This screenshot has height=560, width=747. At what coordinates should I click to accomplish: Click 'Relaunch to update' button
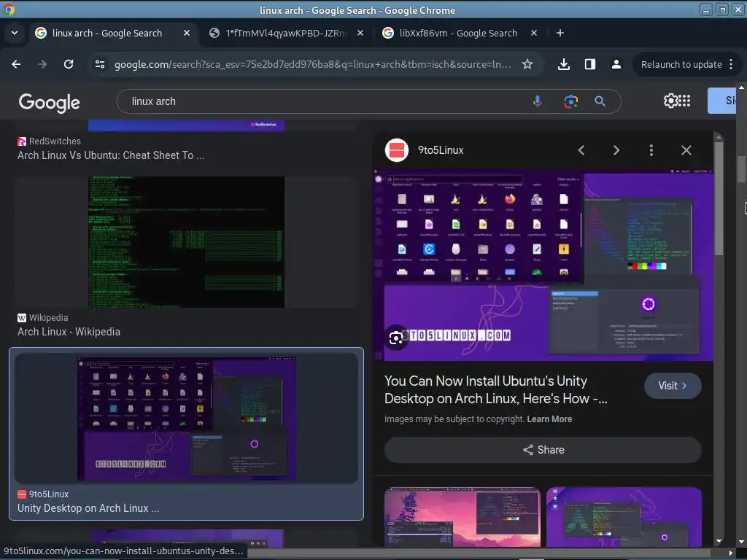coord(681,64)
